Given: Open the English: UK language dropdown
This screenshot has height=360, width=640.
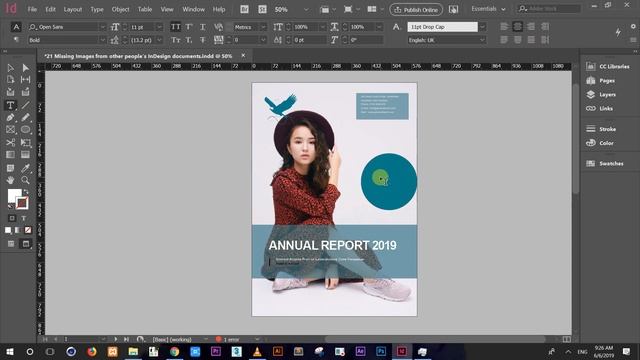Looking at the screenshot, I should click(482, 40).
